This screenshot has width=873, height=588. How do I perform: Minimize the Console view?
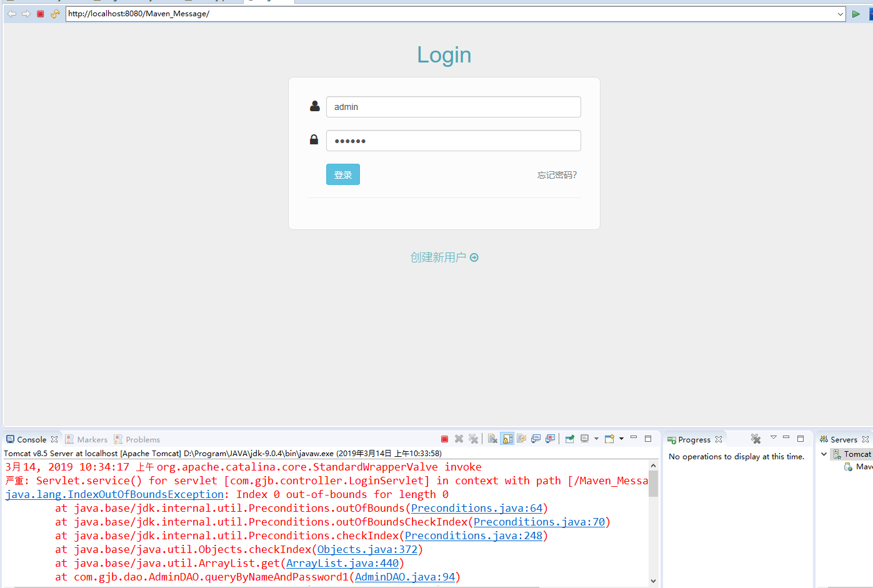click(634, 438)
